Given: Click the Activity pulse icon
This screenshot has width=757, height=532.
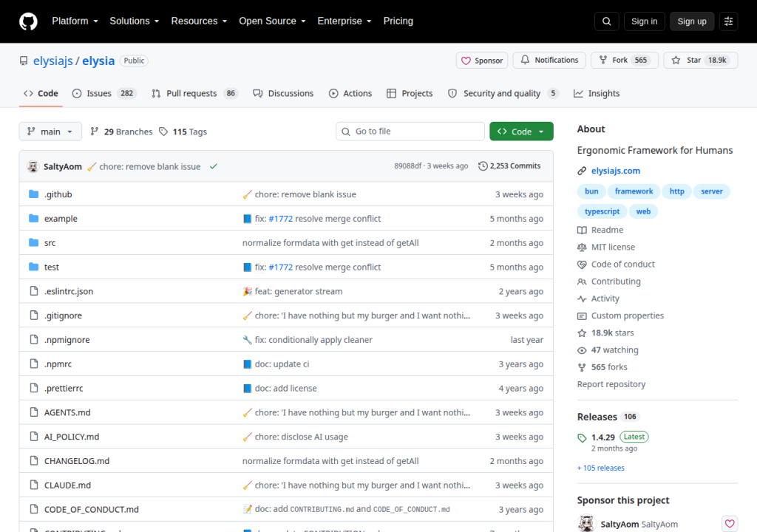Looking at the screenshot, I should 582,299.
